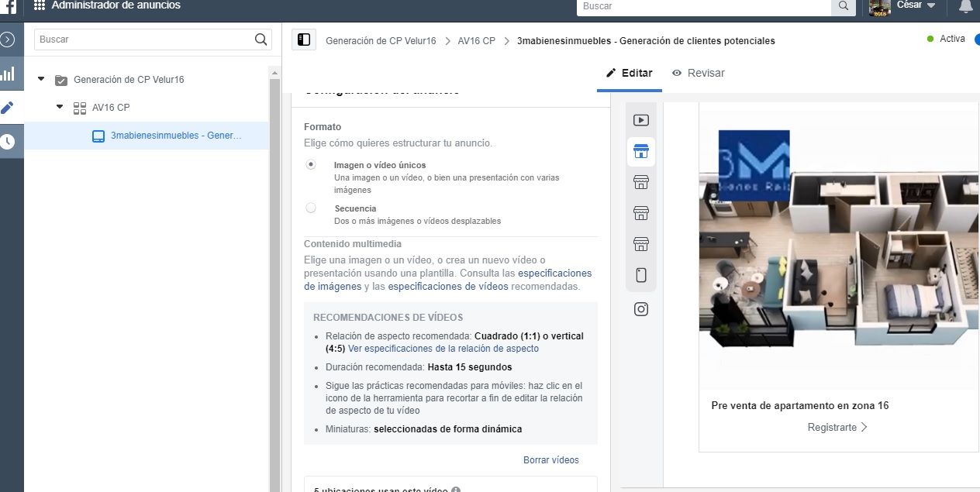The width and height of the screenshot is (980, 492).
Task: Open 'Ver especificaciones de la relación de aspecto'
Action: [x=443, y=349]
